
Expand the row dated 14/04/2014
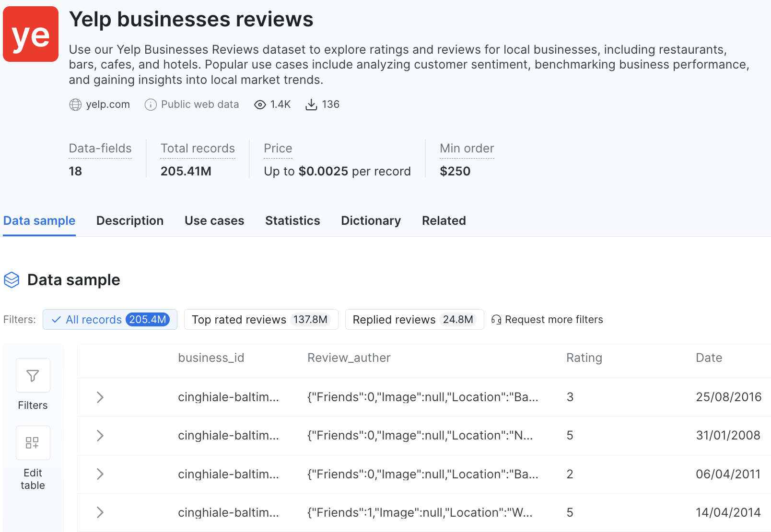point(100,512)
